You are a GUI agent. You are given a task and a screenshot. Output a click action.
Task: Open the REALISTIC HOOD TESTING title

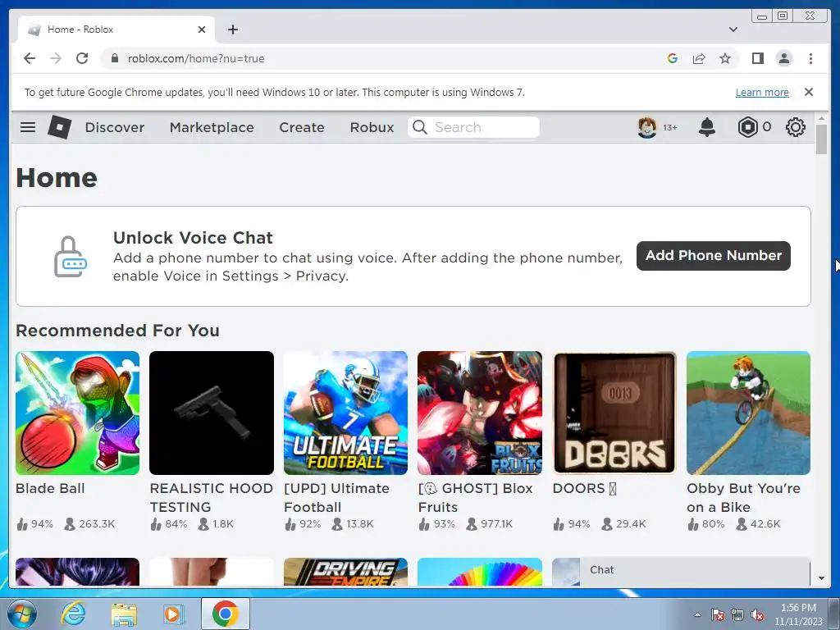tap(211, 497)
